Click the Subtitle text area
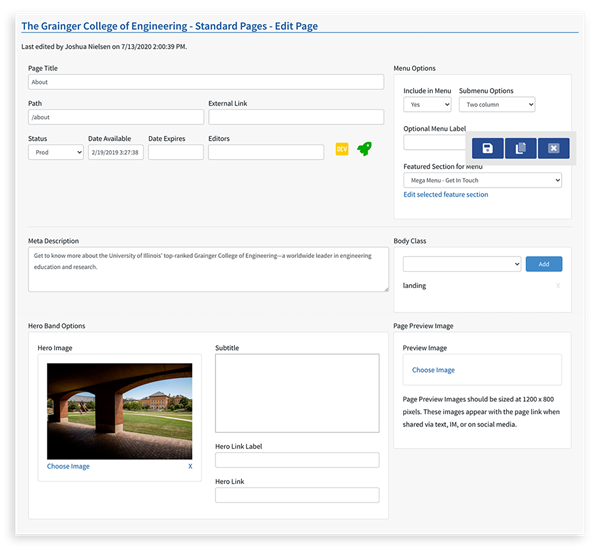The width and height of the screenshot is (600, 548). pyautogui.click(x=297, y=393)
